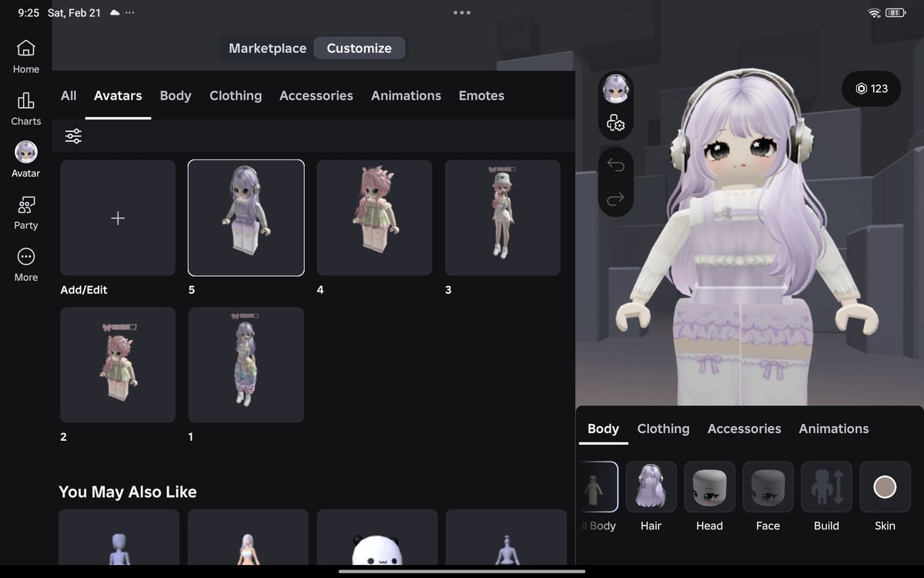Open the Hair option tile
This screenshot has width=924, height=578.
[x=651, y=487]
